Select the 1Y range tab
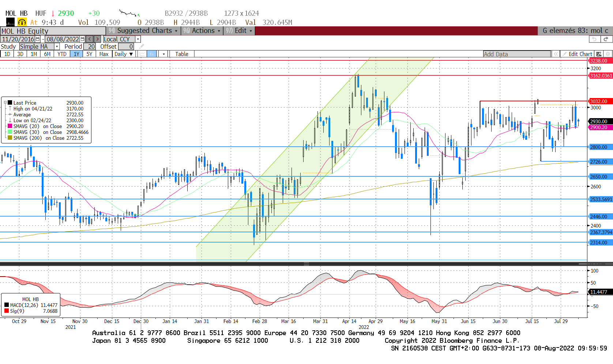 pos(76,54)
